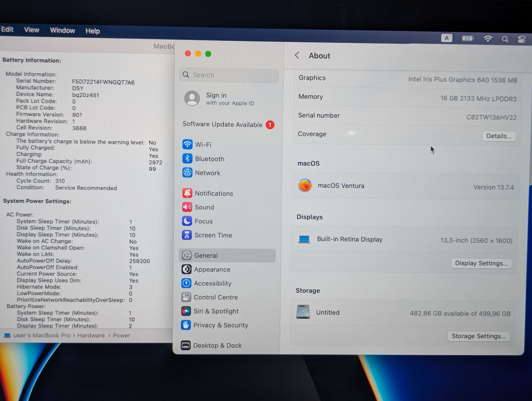Image resolution: width=532 pixels, height=401 pixels.
Task: Open Screen Time settings in sidebar
Action: [x=207, y=235]
